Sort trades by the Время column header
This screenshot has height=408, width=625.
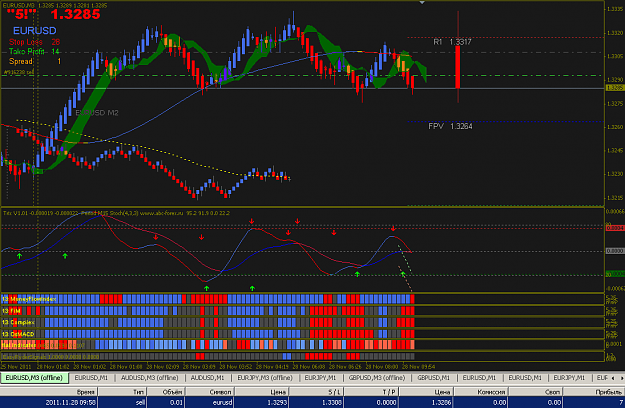coord(49,392)
